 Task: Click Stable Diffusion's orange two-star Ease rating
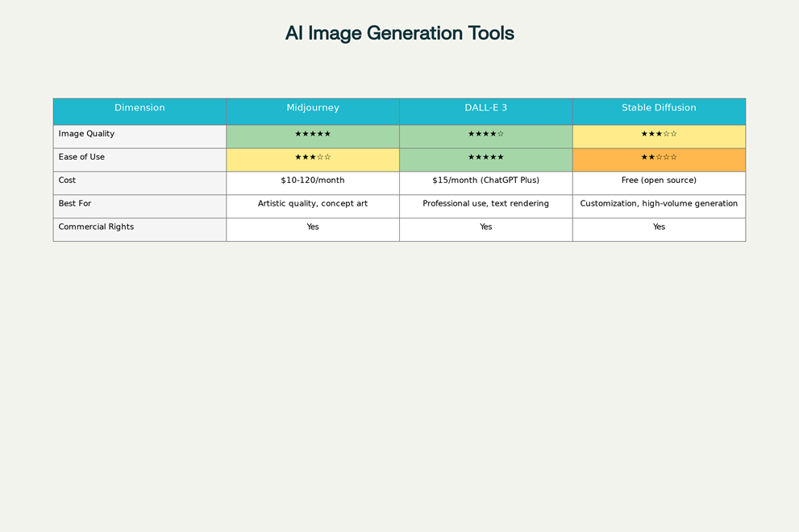659,158
